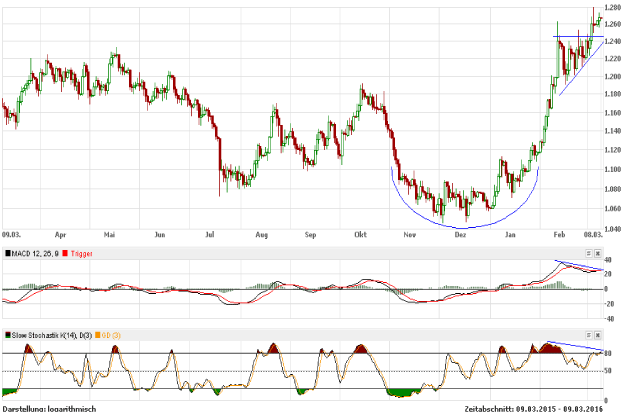
Task: Click the Slow Stochastik K(14), D(3) label
Action: [x=51, y=334]
